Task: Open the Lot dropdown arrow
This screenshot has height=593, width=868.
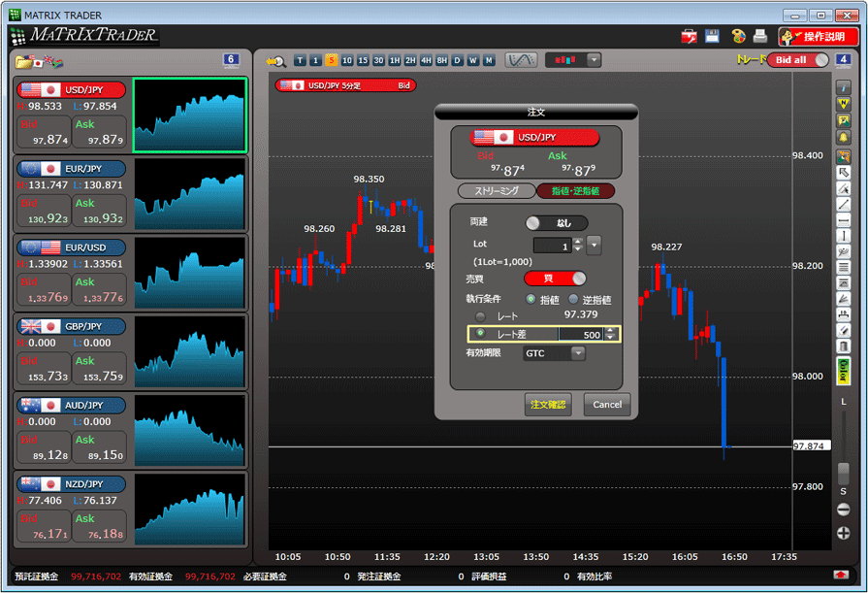Action: (594, 245)
